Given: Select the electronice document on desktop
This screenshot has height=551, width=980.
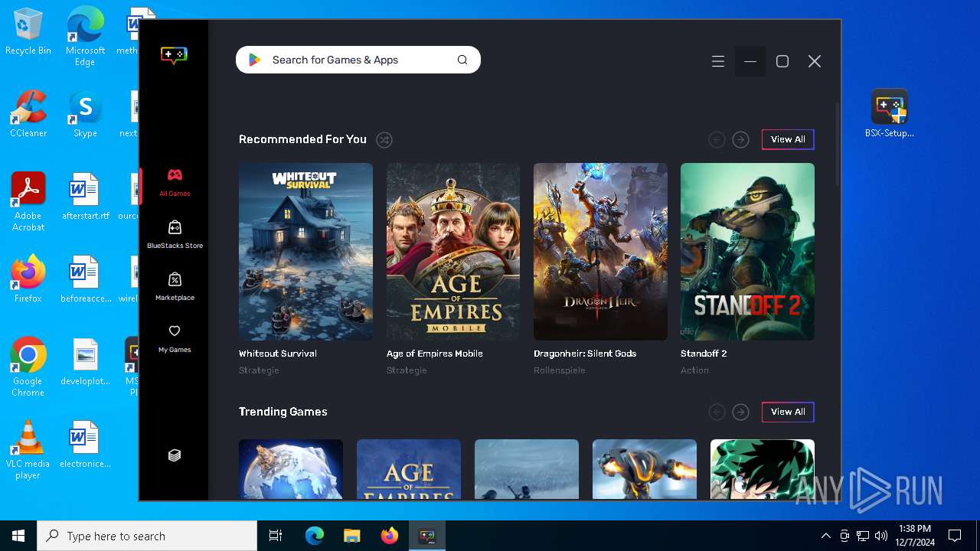Looking at the screenshot, I should click(x=85, y=445).
